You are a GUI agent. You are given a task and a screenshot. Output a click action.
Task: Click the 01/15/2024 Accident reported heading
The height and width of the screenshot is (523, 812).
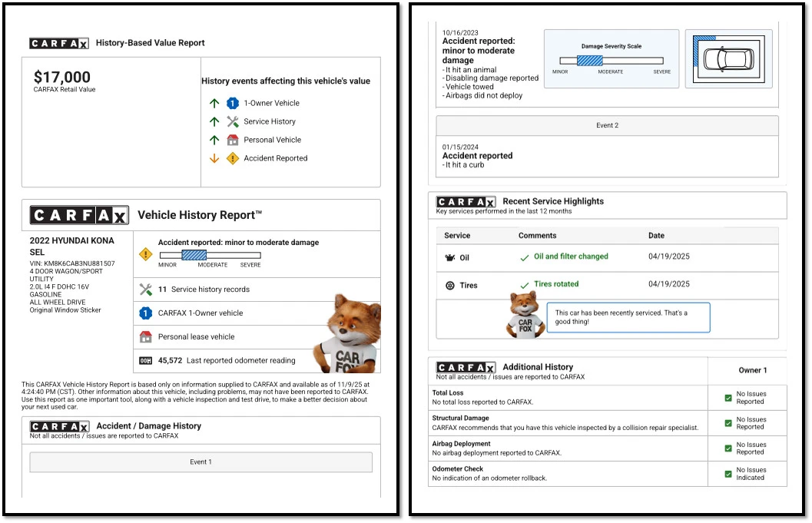477,156
